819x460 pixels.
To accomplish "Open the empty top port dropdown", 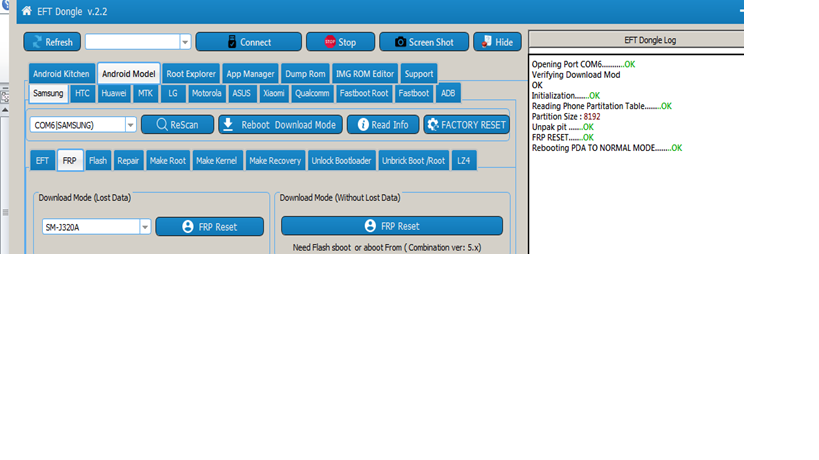I will 185,42.
